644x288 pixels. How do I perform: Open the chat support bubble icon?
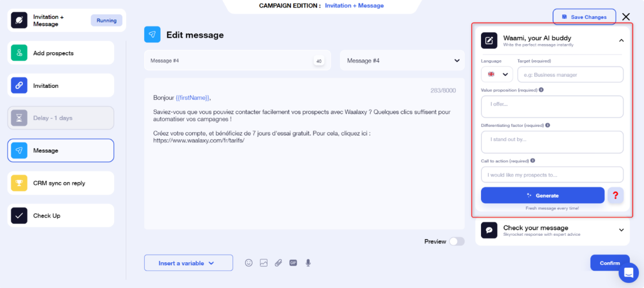coord(629,273)
